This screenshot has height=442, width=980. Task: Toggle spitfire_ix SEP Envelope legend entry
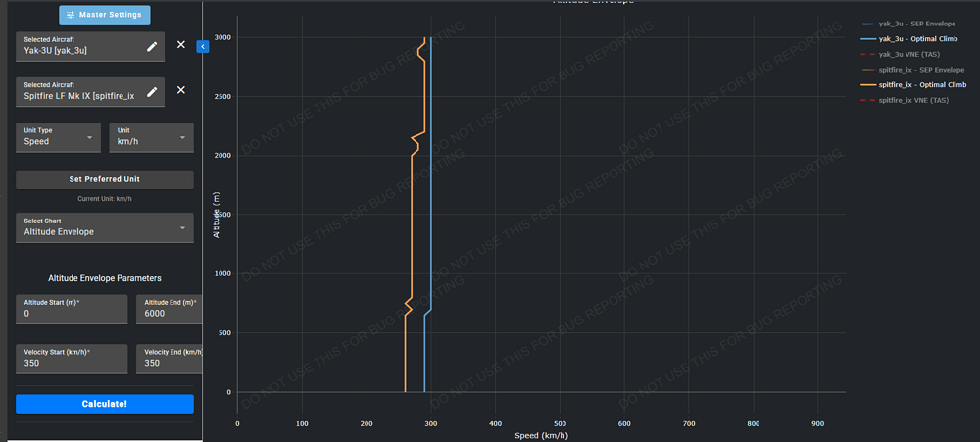[922, 70]
